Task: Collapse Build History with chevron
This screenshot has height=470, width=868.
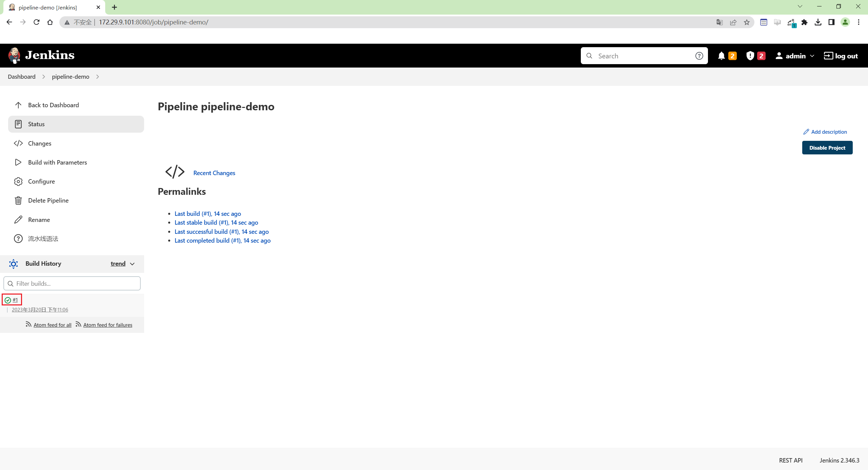Action: pyautogui.click(x=132, y=264)
